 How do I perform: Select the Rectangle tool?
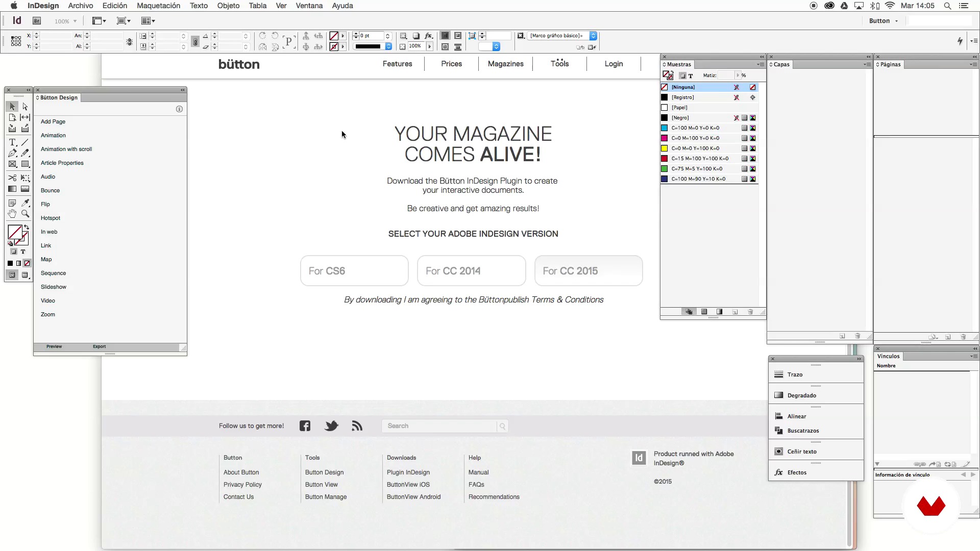[25, 164]
